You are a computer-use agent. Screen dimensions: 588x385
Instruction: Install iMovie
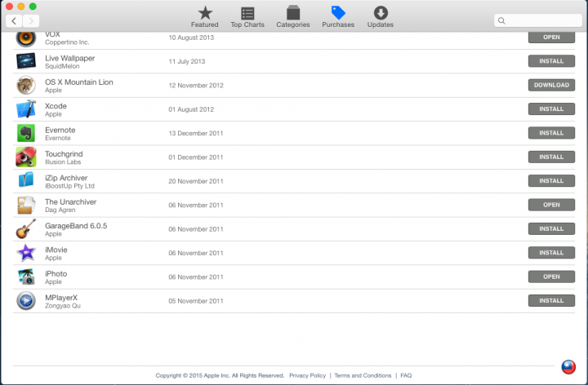pos(551,253)
